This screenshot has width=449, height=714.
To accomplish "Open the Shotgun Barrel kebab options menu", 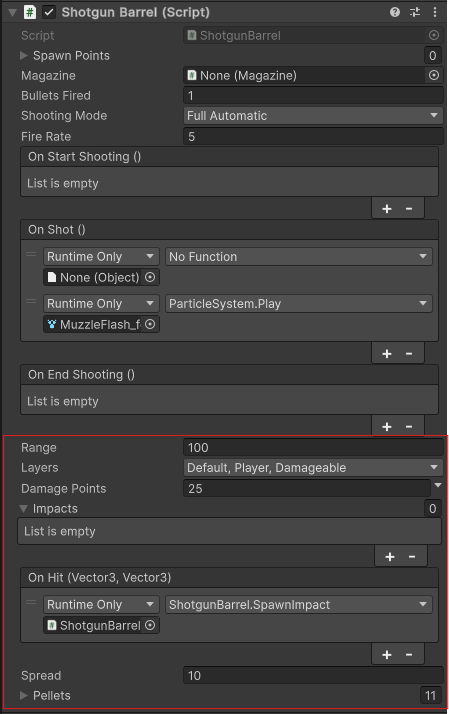I will [x=435, y=12].
